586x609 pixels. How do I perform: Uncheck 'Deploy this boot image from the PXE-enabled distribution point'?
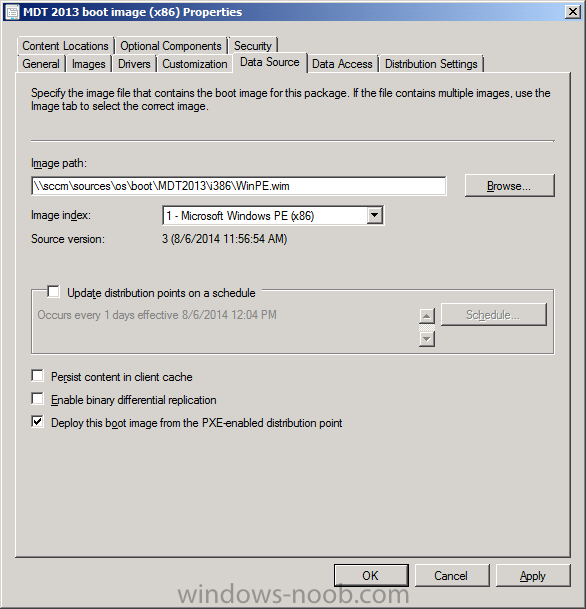click(38, 421)
